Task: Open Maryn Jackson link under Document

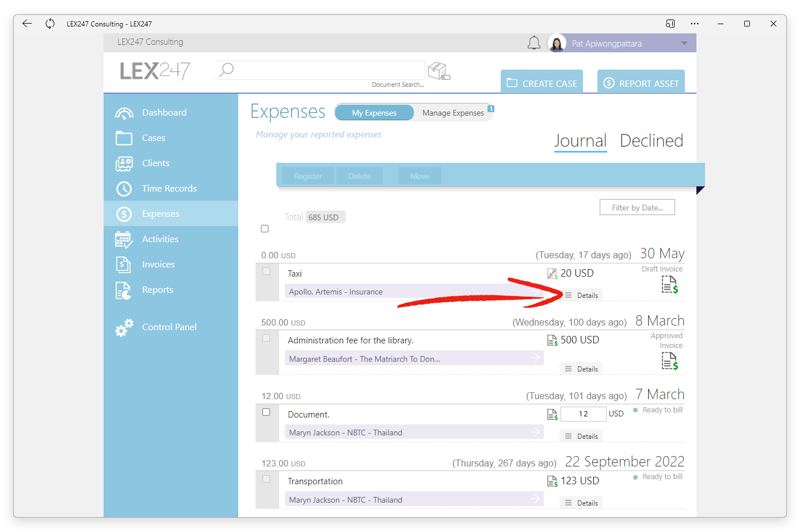Action: (414, 433)
